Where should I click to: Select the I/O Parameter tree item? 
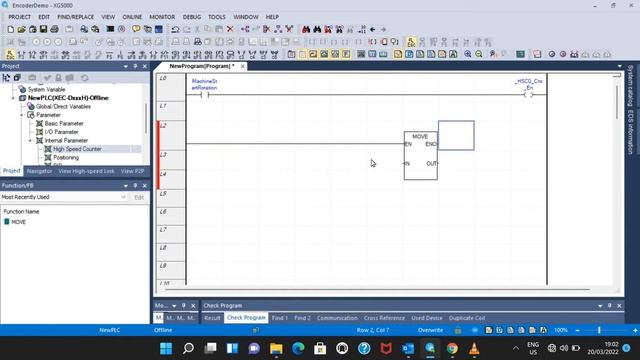coord(62,132)
